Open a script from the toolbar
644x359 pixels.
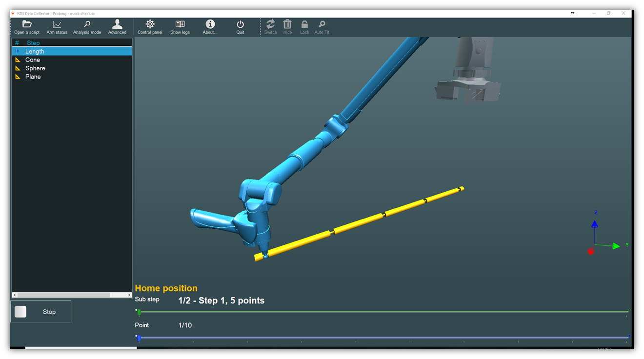(27, 27)
